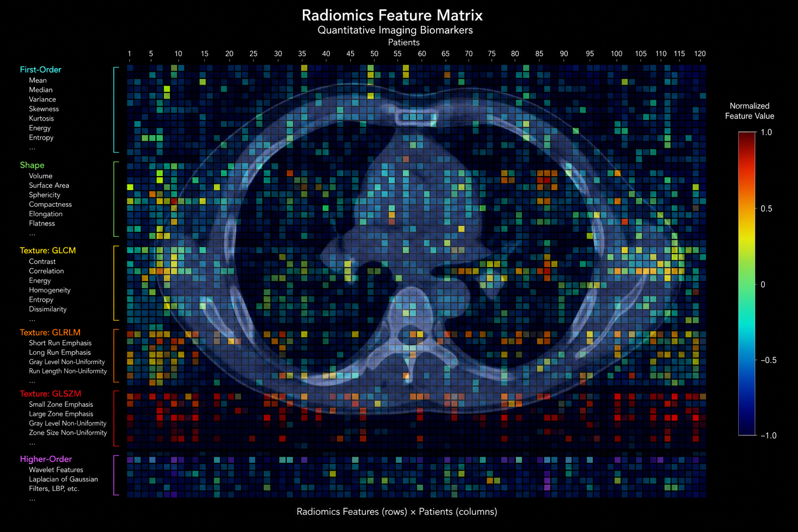Click patient tick label 50
Image resolution: width=798 pixels, height=532 pixels.
pyautogui.click(x=375, y=54)
